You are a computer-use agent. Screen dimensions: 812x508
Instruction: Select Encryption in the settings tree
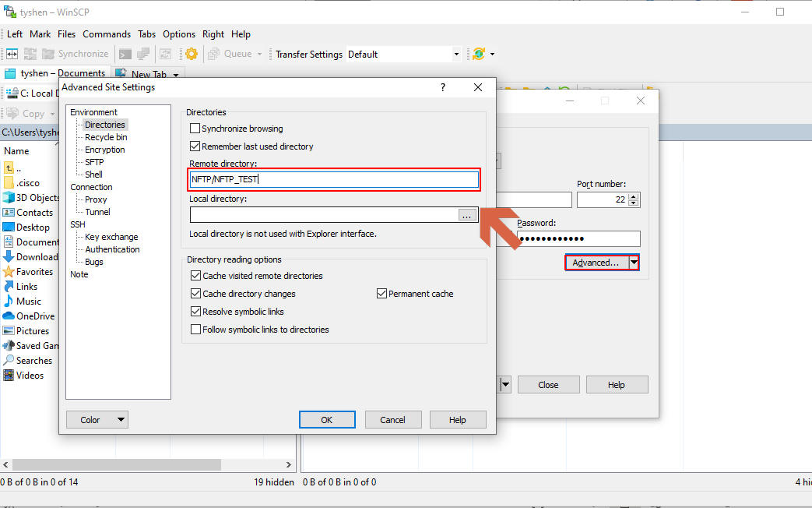[105, 150]
